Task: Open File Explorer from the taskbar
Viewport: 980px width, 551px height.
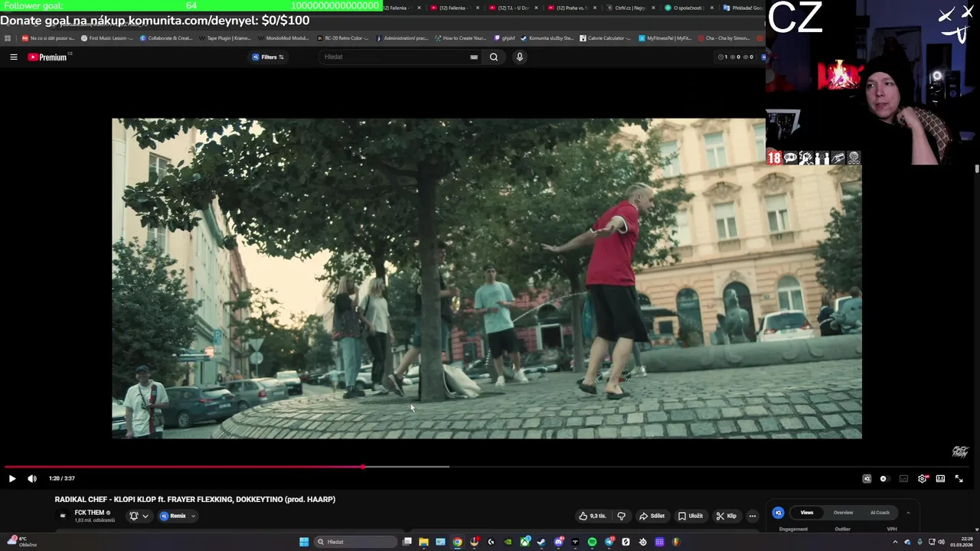Action: [423, 542]
